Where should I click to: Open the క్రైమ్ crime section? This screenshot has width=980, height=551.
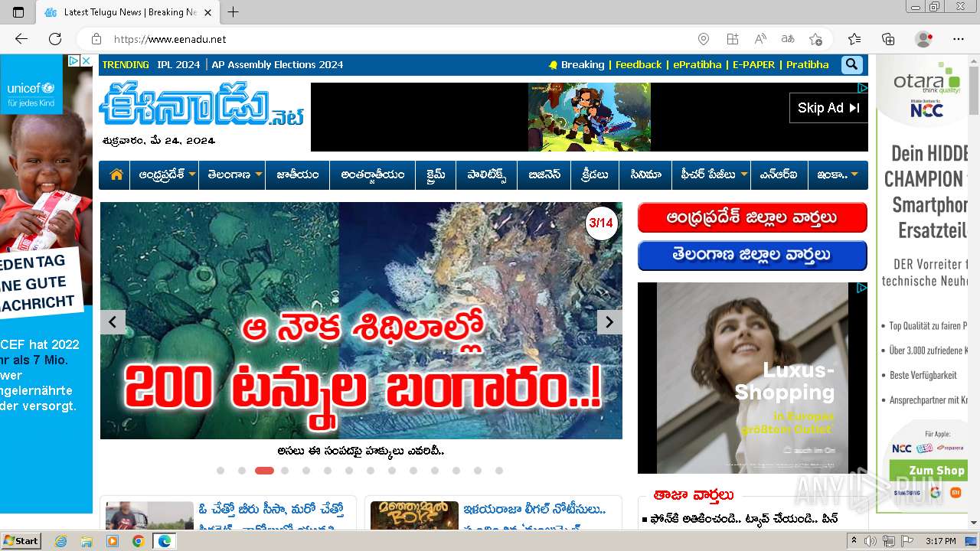(435, 174)
